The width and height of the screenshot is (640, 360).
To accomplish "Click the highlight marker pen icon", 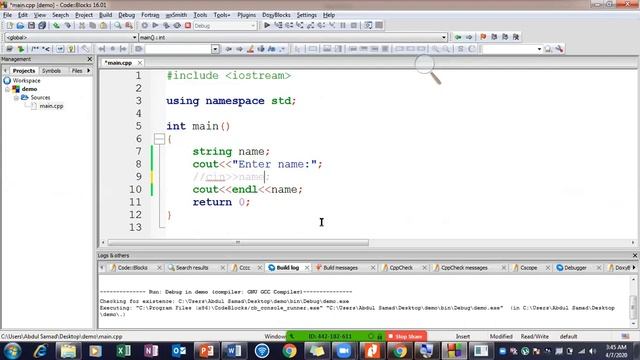I will point(250,49).
